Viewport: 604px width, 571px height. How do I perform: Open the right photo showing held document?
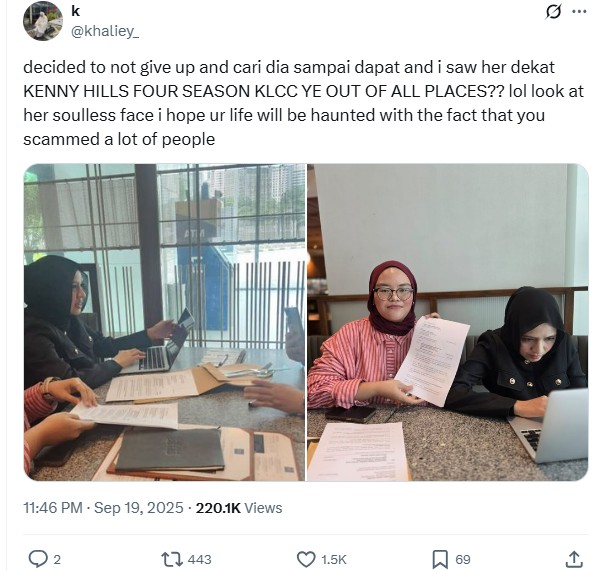(448, 322)
